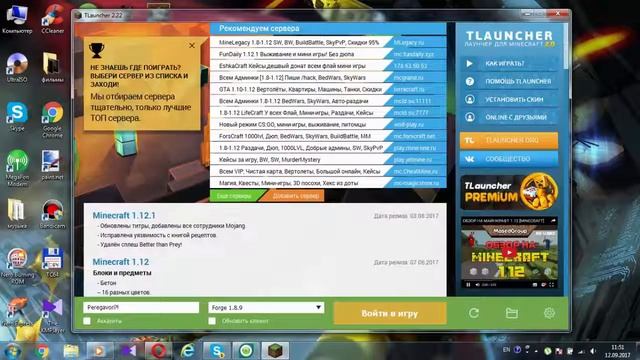The height and width of the screenshot is (360, 640).
Task: Click the nickname field with PeregavorPl
Action: click(141, 308)
